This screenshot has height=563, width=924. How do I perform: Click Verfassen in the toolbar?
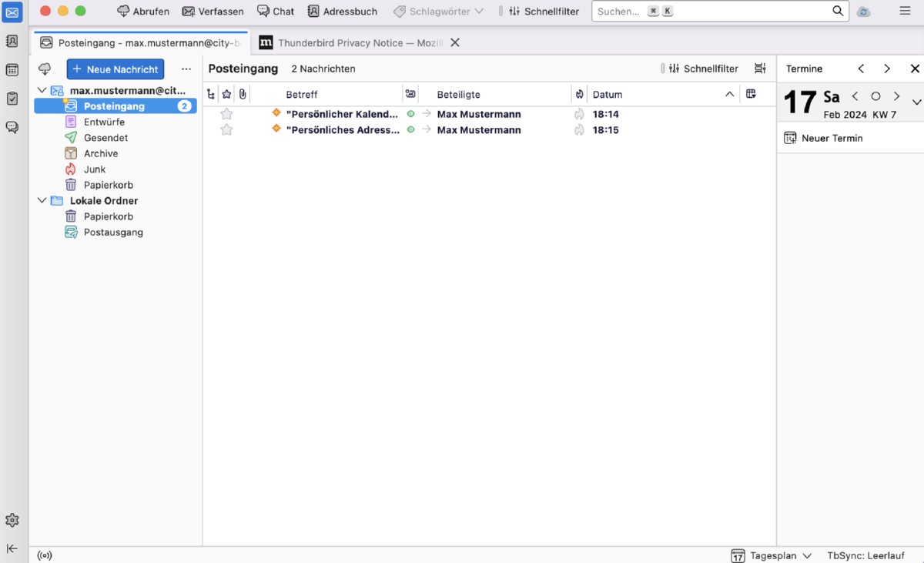pyautogui.click(x=213, y=12)
